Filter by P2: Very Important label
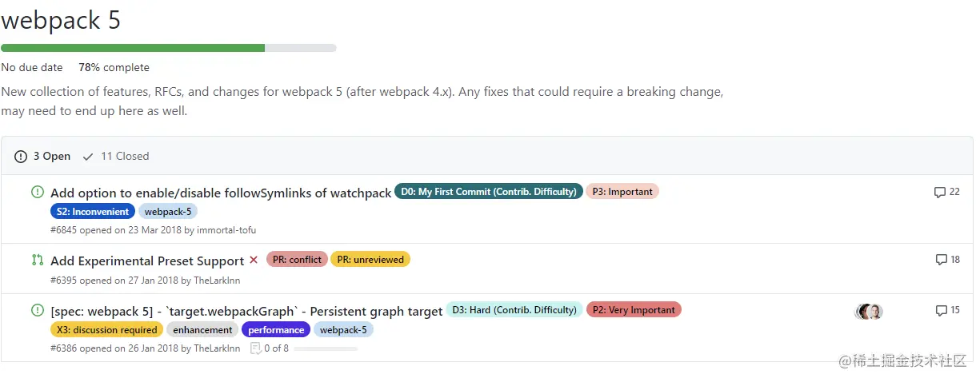980x382 pixels. pos(634,310)
